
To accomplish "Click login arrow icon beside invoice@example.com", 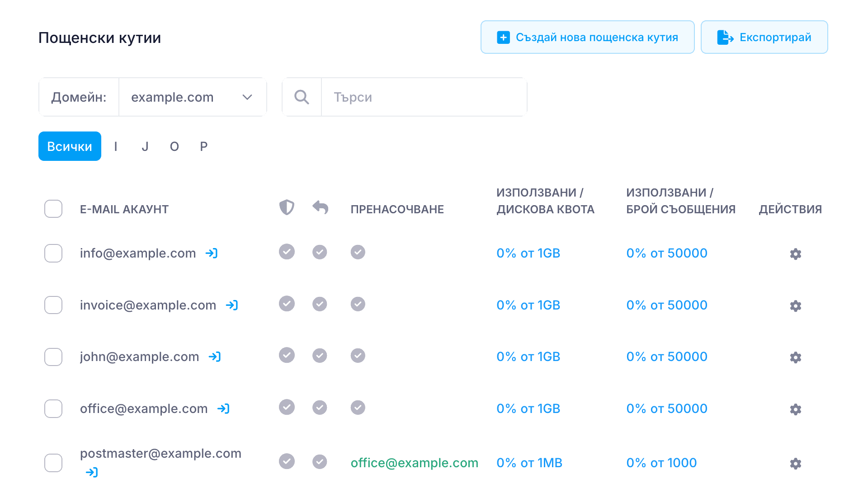I will point(232,305).
